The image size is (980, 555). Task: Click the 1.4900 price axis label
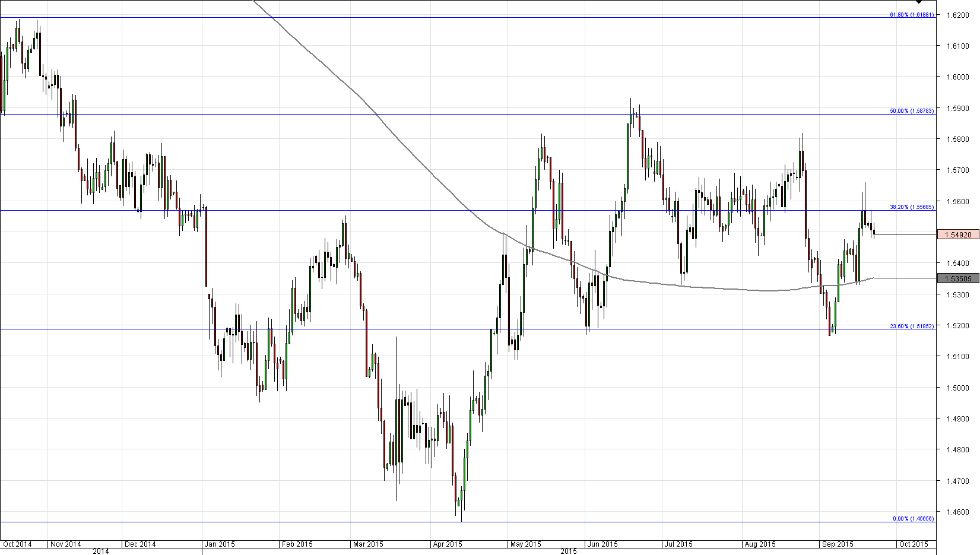tap(957, 418)
